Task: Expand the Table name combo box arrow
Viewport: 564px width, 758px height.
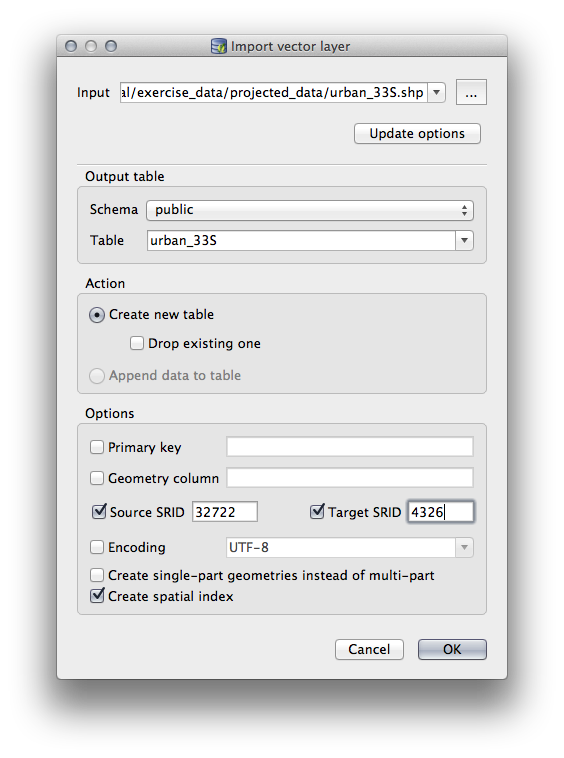Action: coord(464,240)
